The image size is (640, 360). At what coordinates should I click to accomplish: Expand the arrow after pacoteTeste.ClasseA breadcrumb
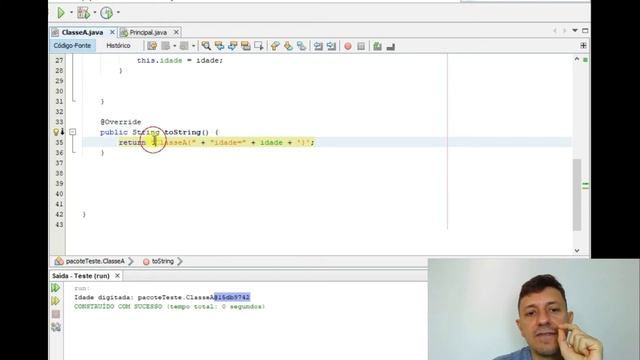coord(131,261)
